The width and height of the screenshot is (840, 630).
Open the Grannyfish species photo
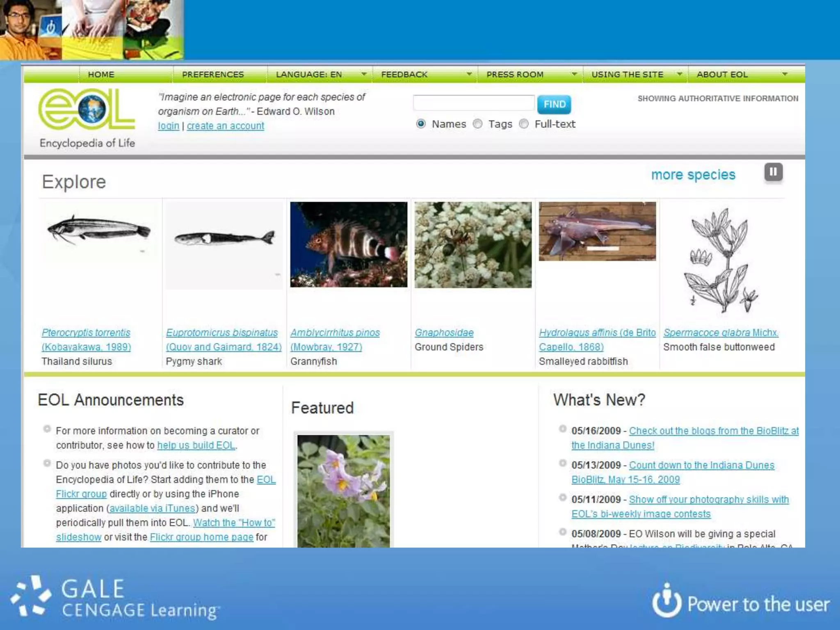349,244
